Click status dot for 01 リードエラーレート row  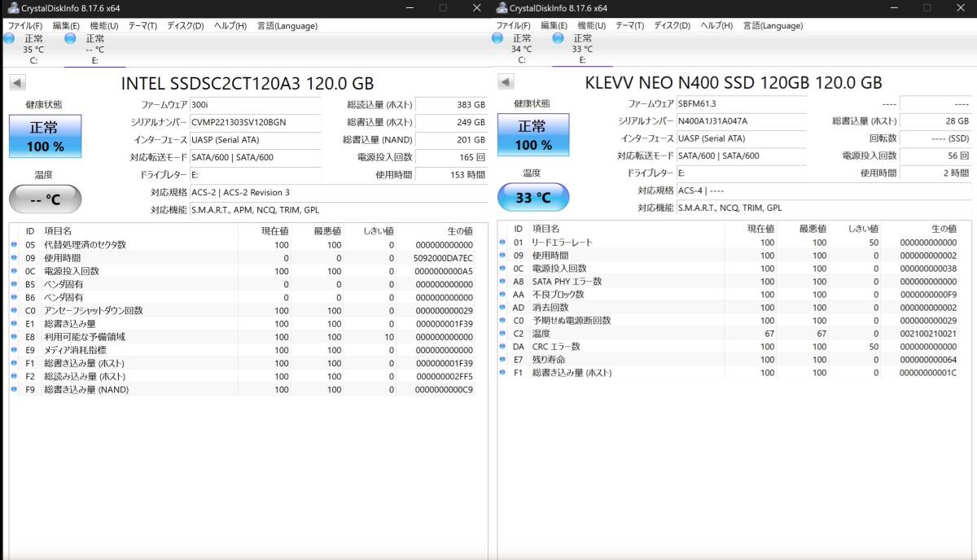pos(502,243)
